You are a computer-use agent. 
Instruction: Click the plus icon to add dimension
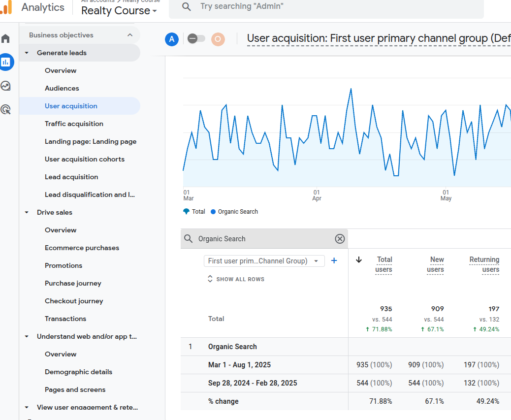point(334,261)
